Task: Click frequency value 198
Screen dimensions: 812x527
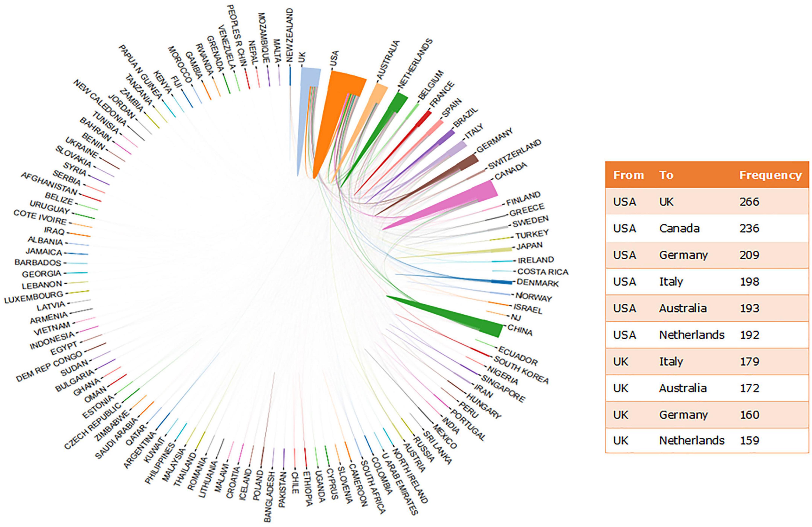Action: [749, 281]
